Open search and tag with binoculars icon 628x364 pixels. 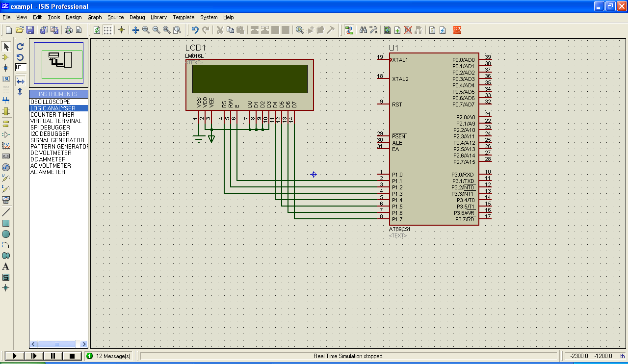point(363,30)
